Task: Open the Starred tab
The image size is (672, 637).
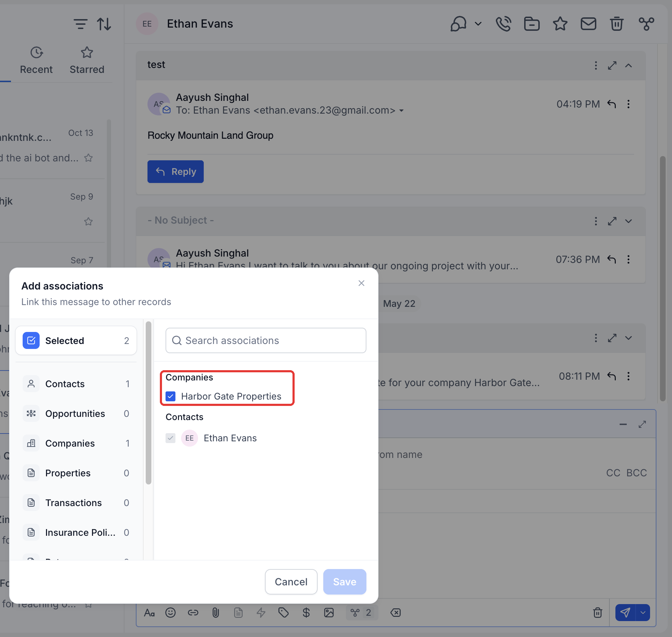Action: coord(87,60)
